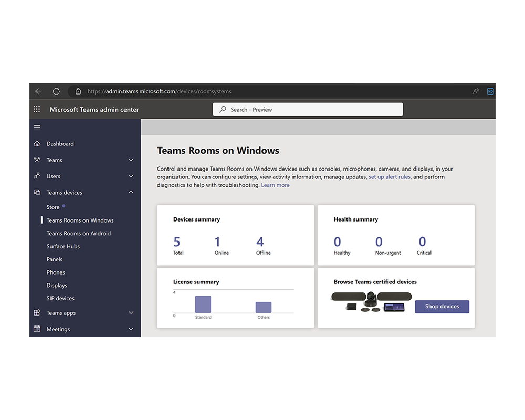Open the Learn more link
This screenshot has width=525, height=420.
coord(275,185)
